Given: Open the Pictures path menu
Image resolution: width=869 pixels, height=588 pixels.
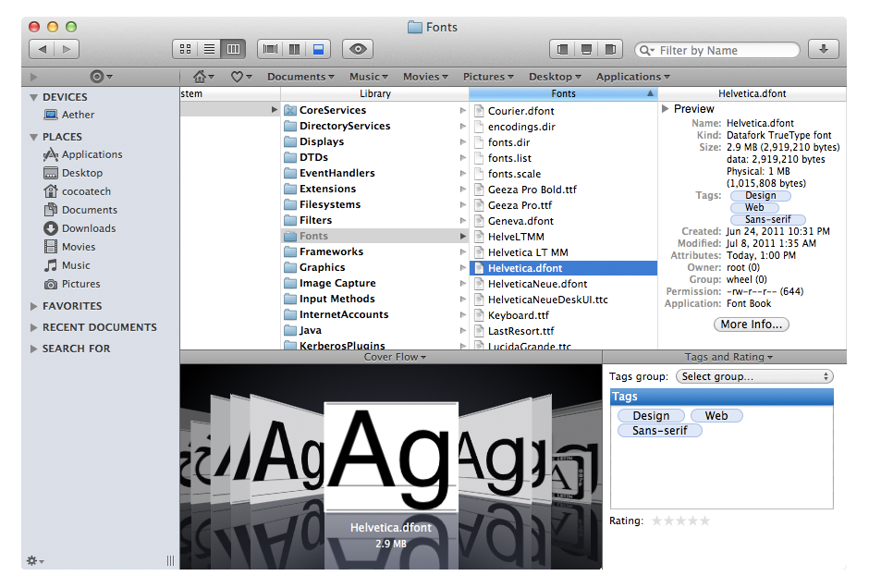Looking at the screenshot, I should point(488,77).
